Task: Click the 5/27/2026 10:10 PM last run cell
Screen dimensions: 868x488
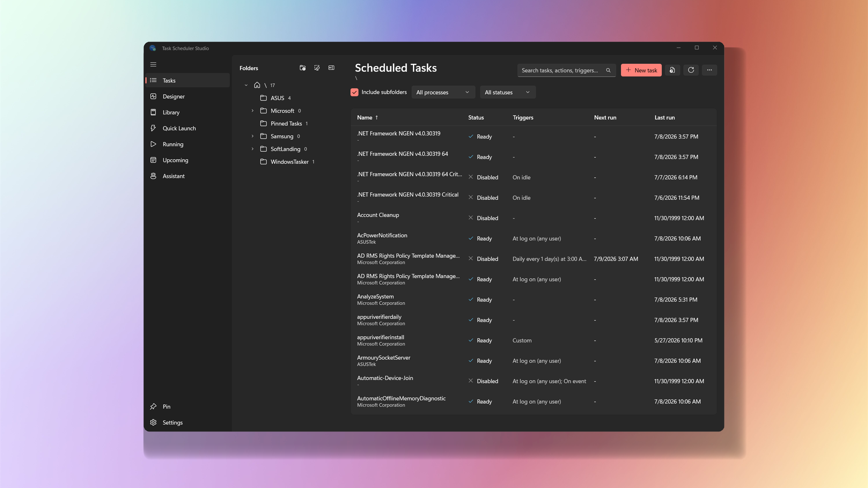Action: (678, 340)
